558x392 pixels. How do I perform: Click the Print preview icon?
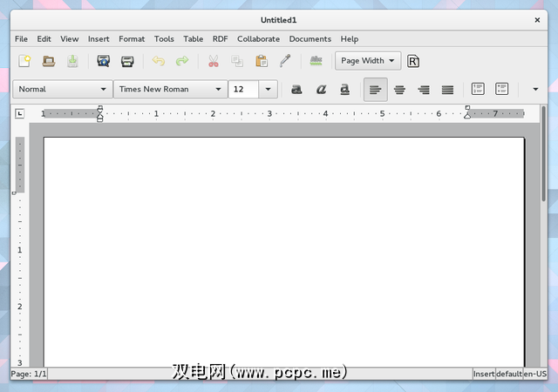(x=103, y=61)
